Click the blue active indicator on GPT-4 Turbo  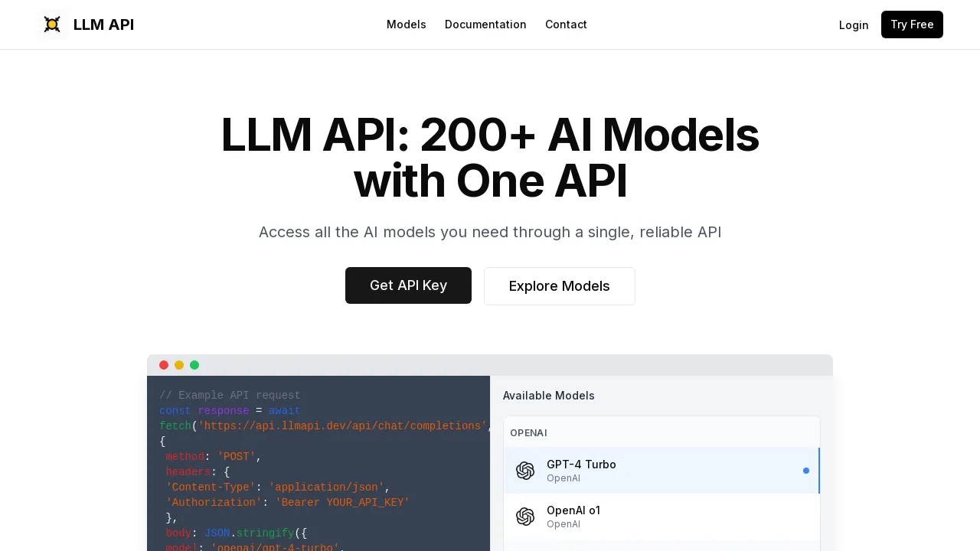tap(806, 471)
